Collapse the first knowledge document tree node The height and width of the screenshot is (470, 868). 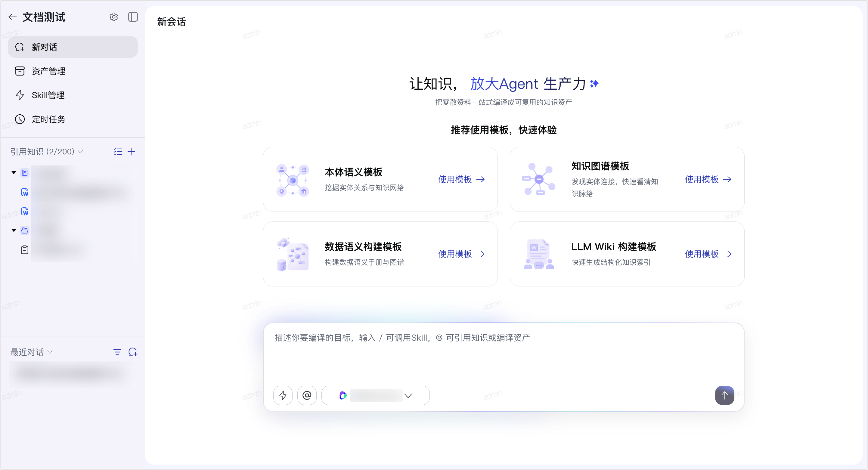point(14,172)
